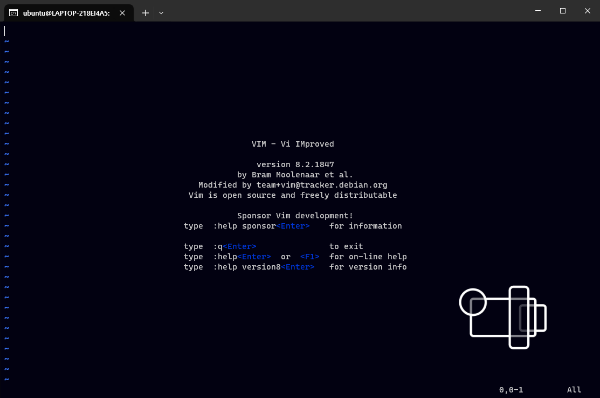Minimize the terminal window
This screenshot has height=398, width=600.
[538, 11]
